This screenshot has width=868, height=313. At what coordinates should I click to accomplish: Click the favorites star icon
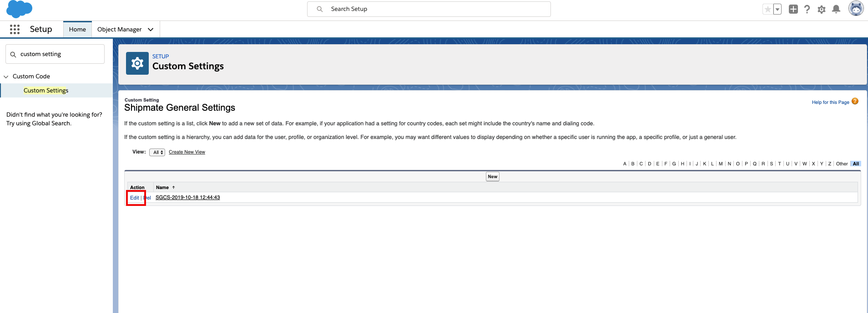768,9
